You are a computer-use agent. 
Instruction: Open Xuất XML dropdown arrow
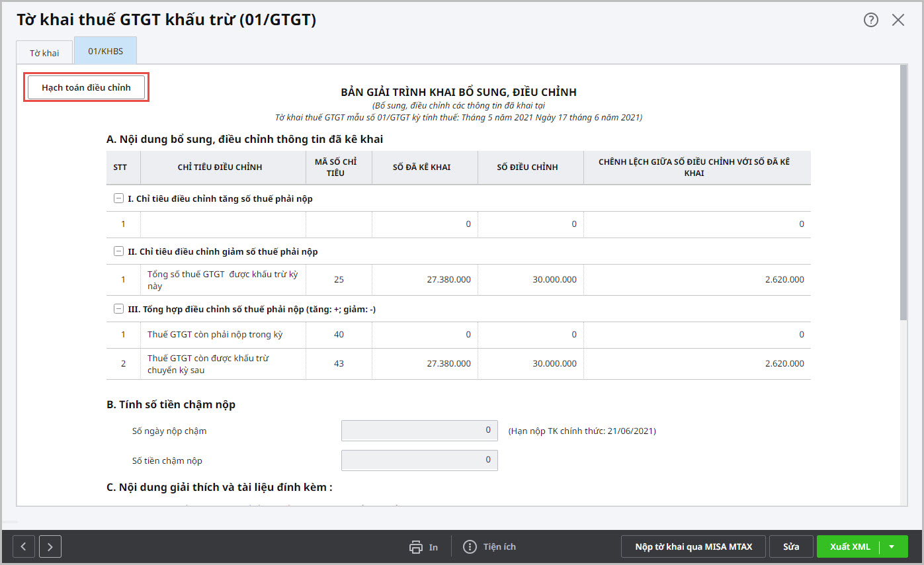[x=892, y=547]
